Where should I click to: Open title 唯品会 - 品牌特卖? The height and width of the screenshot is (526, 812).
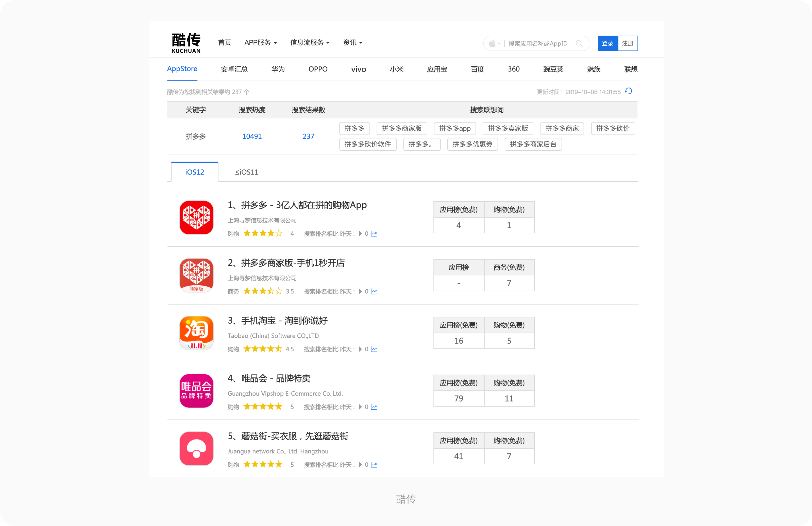click(269, 378)
